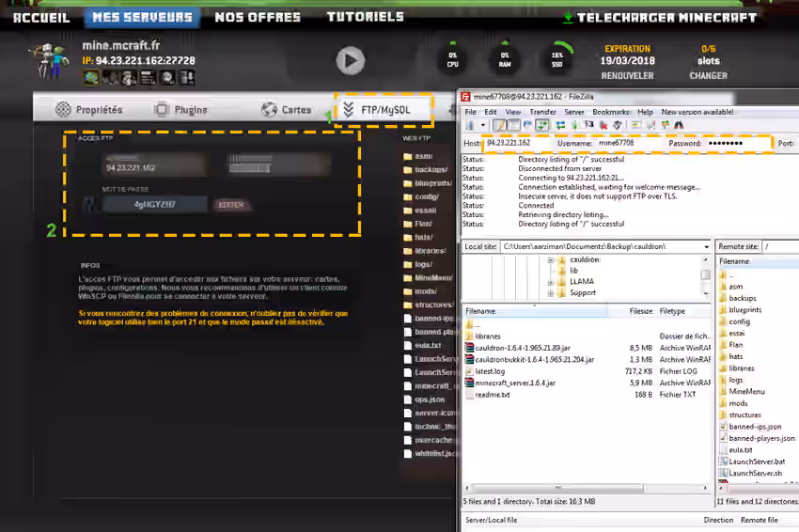Click the list-lines icon under server IP
The height and width of the screenshot is (532, 799).
tap(148, 77)
